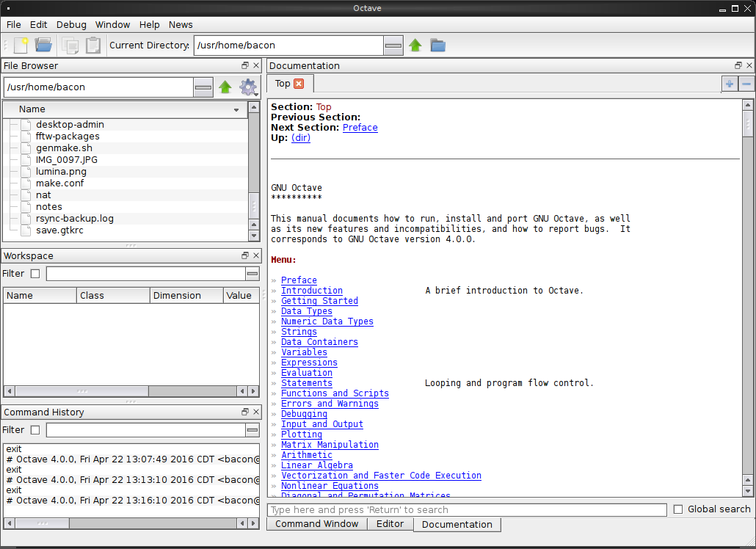
Task: Undock the File Browser panel
Action: click(245, 65)
